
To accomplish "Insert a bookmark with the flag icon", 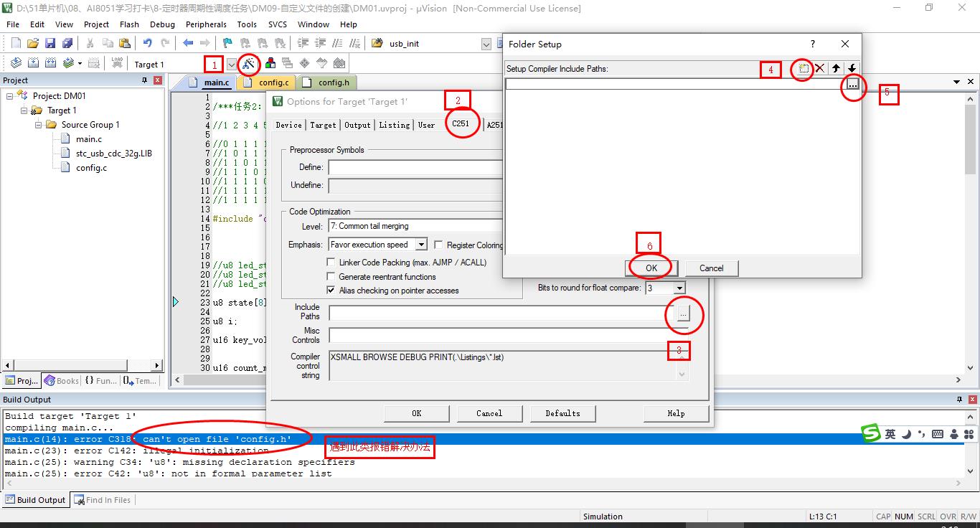I will click(x=227, y=44).
